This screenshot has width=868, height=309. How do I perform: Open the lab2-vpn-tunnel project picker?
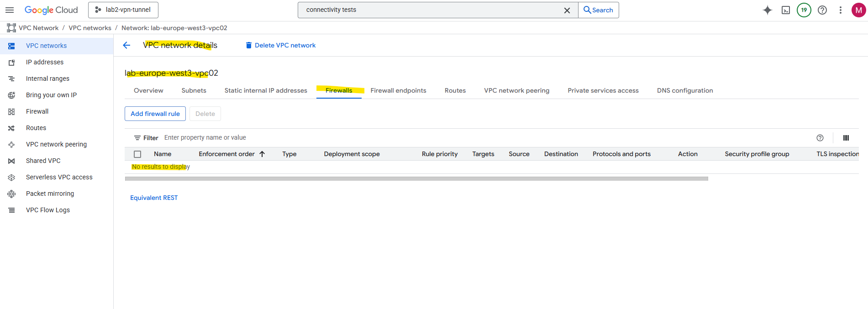[x=123, y=10]
